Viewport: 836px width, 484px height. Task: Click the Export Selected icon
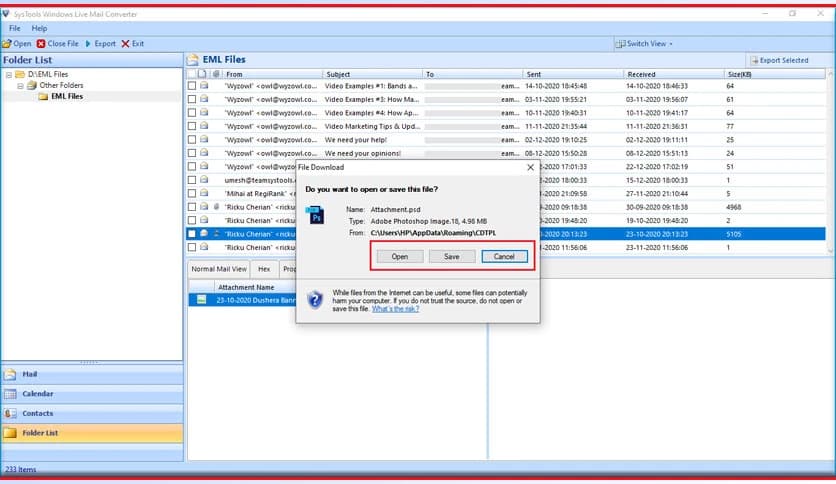point(754,60)
